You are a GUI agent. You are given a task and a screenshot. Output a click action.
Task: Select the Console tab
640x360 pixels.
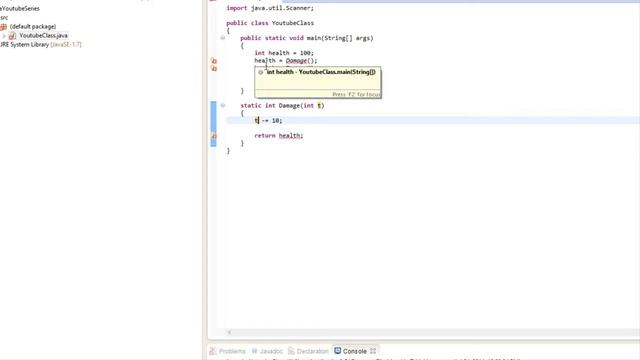(354, 351)
